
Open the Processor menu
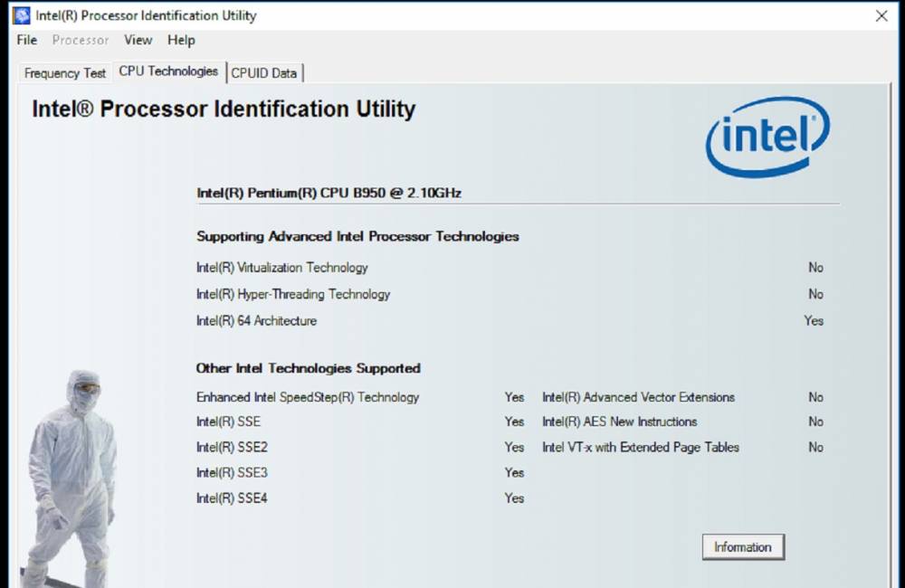(81, 40)
